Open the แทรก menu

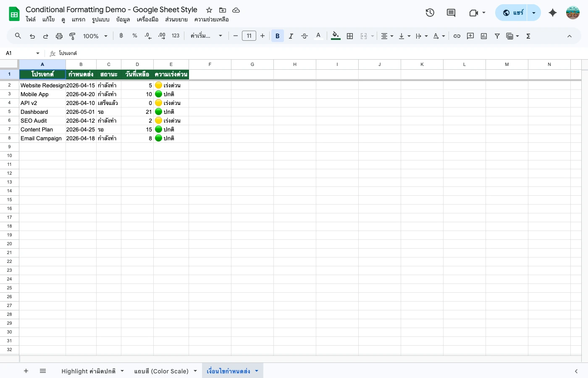click(78, 19)
